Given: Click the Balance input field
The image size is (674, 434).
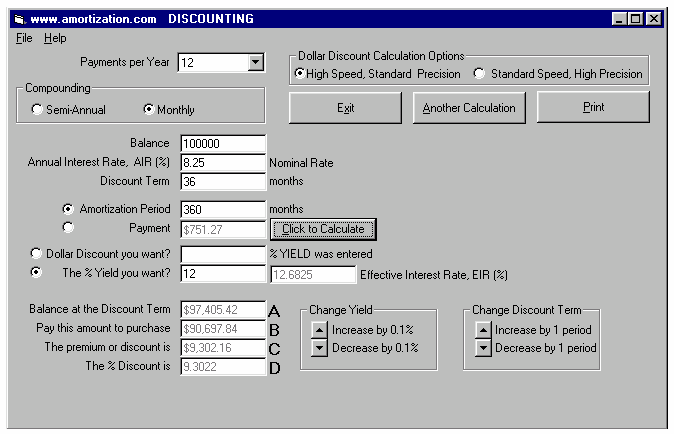Looking at the screenshot, I should point(223,144).
